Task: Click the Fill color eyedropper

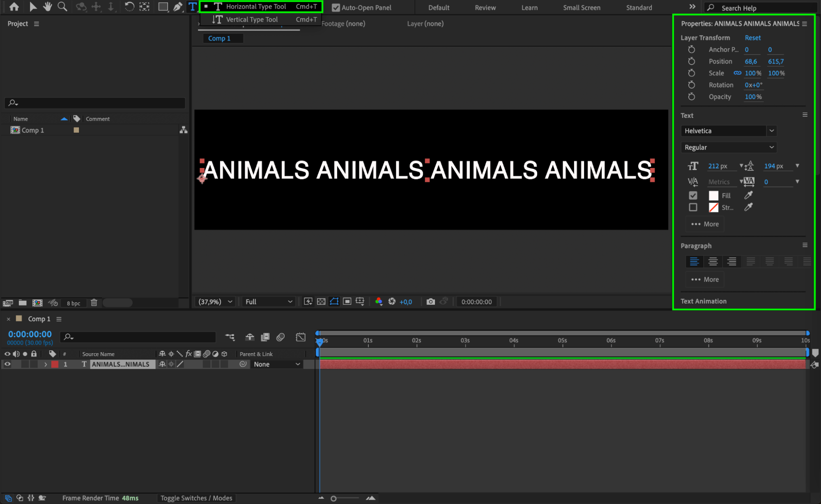Action: click(748, 196)
